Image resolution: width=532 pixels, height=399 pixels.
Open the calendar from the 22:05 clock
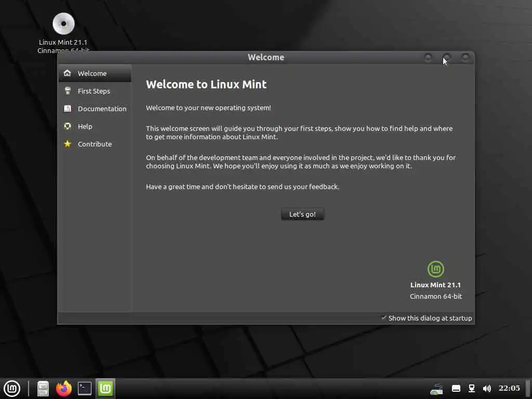(x=509, y=388)
